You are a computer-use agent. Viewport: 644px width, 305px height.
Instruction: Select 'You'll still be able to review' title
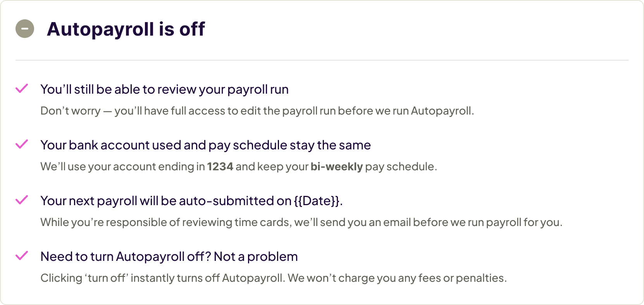(x=164, y=89)
